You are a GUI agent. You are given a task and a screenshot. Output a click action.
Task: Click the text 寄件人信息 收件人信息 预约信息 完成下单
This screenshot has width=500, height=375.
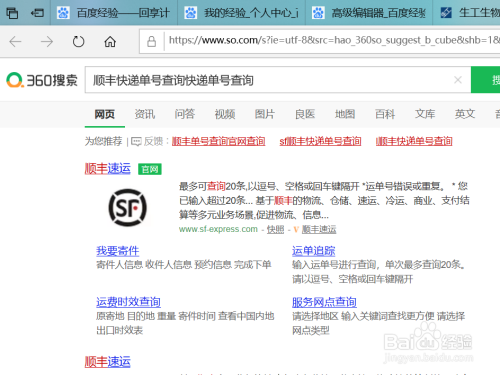(x=184, y=265)
